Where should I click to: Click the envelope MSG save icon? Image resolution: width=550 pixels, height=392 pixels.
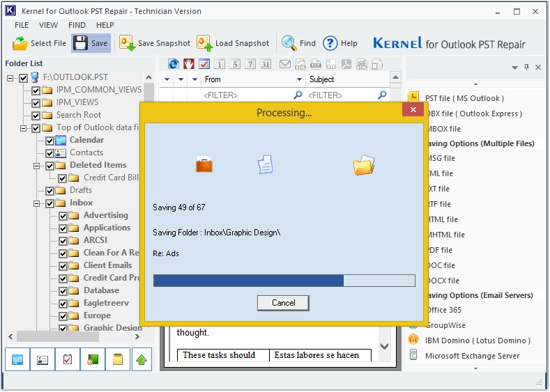point(285,64)
